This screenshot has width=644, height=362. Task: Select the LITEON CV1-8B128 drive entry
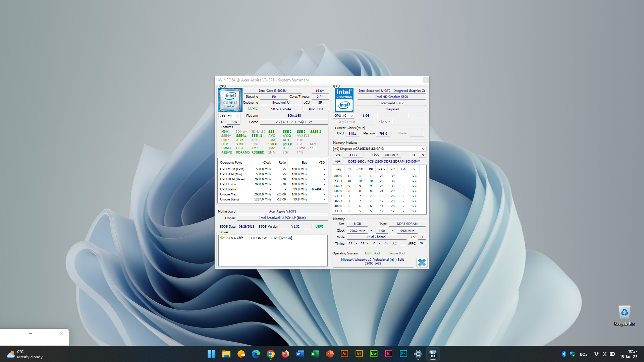coord(270,238)
